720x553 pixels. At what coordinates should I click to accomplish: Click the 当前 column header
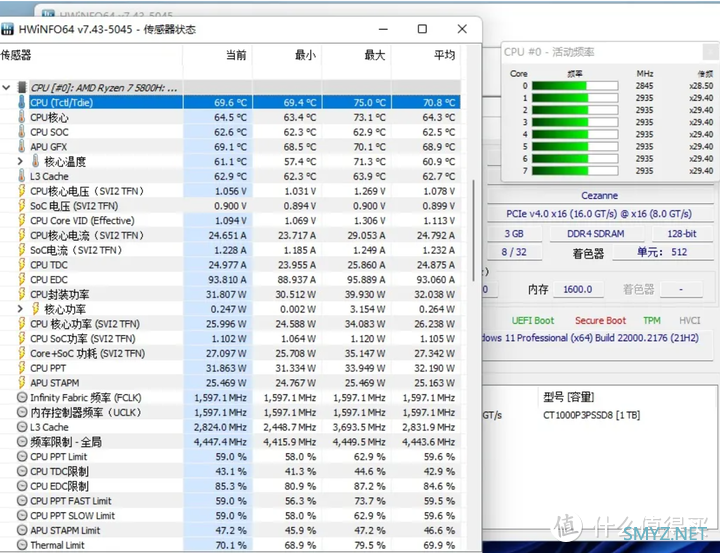point(236,56)
